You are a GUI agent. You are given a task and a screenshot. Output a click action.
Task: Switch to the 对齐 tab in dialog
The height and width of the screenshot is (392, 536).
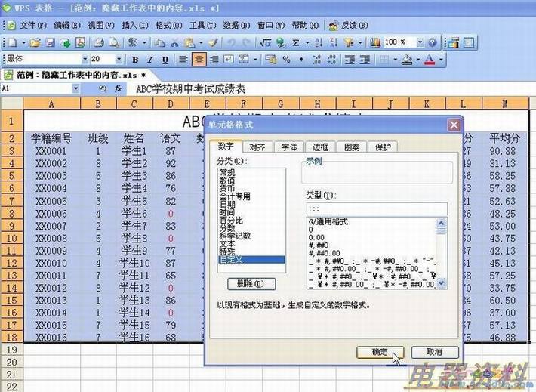(256, 147)
